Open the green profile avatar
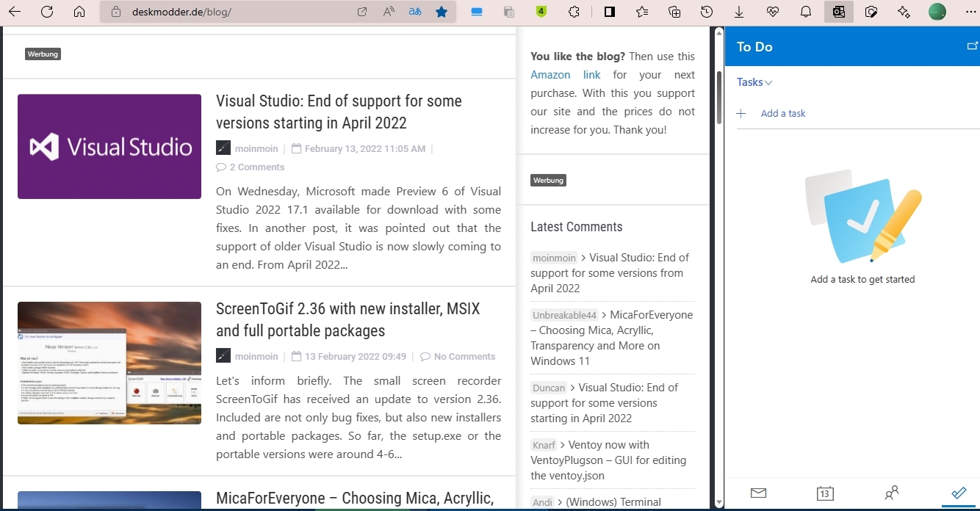 pyautogui.click(x=937, y=12)
